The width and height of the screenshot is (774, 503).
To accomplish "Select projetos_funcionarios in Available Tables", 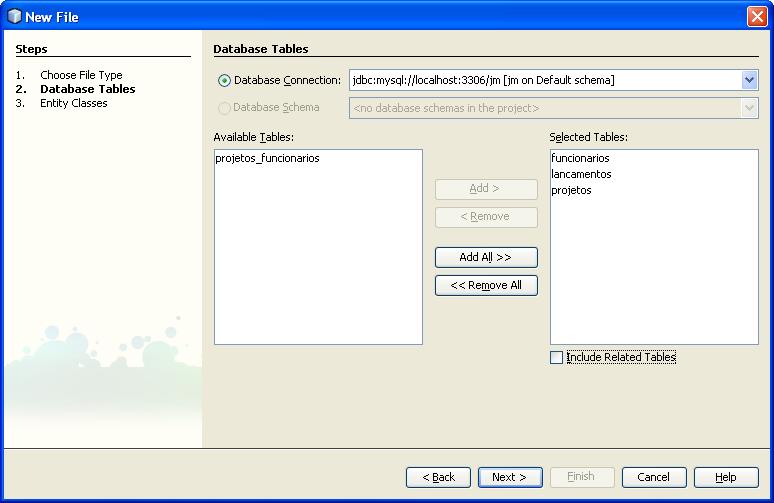I will (267, 158).
